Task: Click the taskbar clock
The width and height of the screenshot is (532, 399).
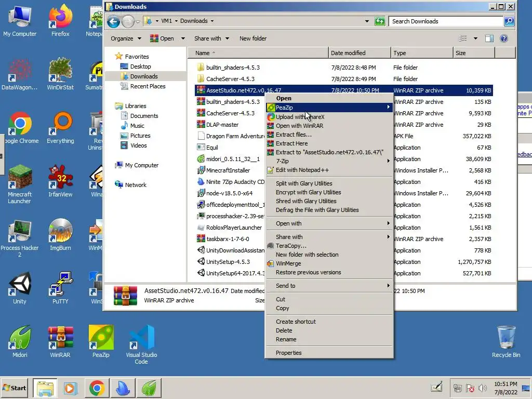Action: pos(506,388)
